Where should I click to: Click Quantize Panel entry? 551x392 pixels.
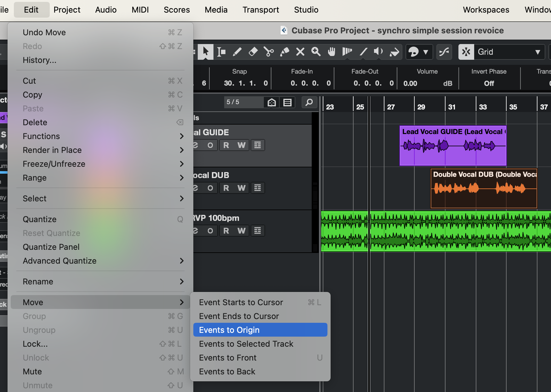[51, 247]
